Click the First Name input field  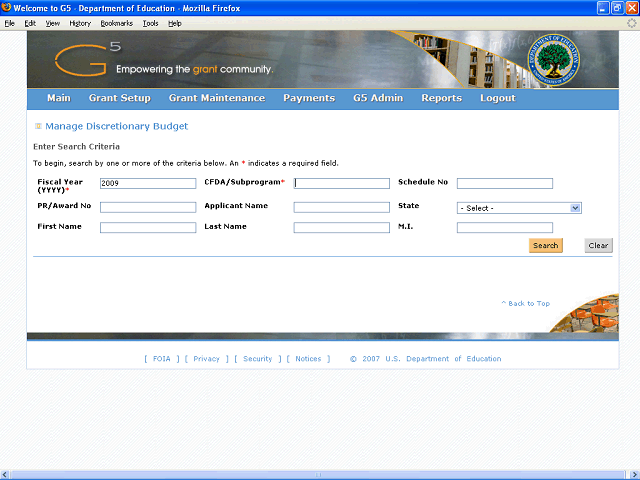click(x=148, y=227)
